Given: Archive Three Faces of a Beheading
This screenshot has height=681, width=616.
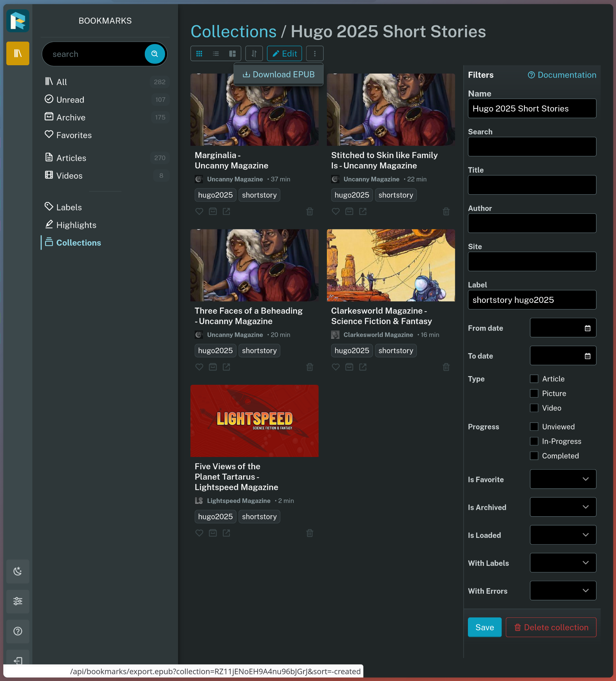Looking at the screenshot, I should pyautogui.click(x=213, y=367).
